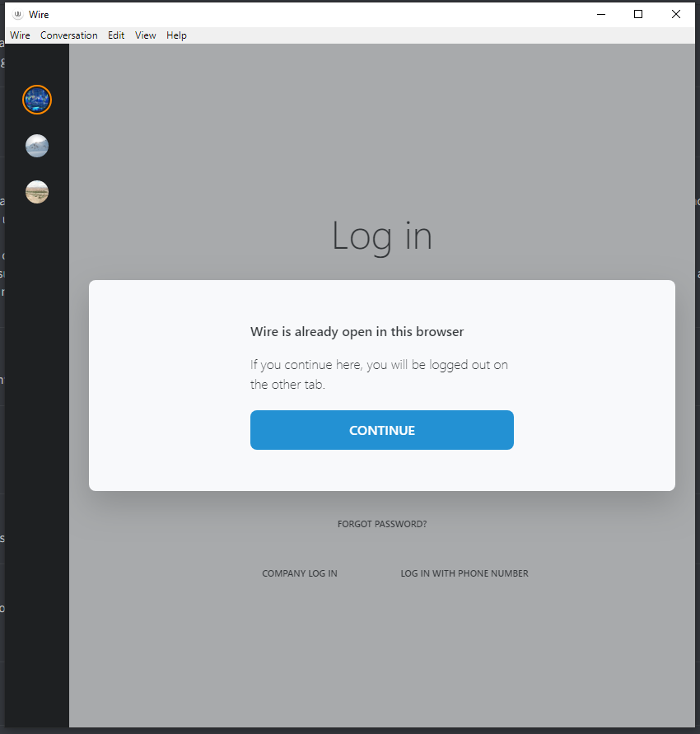Switch to the desert landscape account avatar
700x734 pixels.
pyautogui.click(x=37, y=192)
